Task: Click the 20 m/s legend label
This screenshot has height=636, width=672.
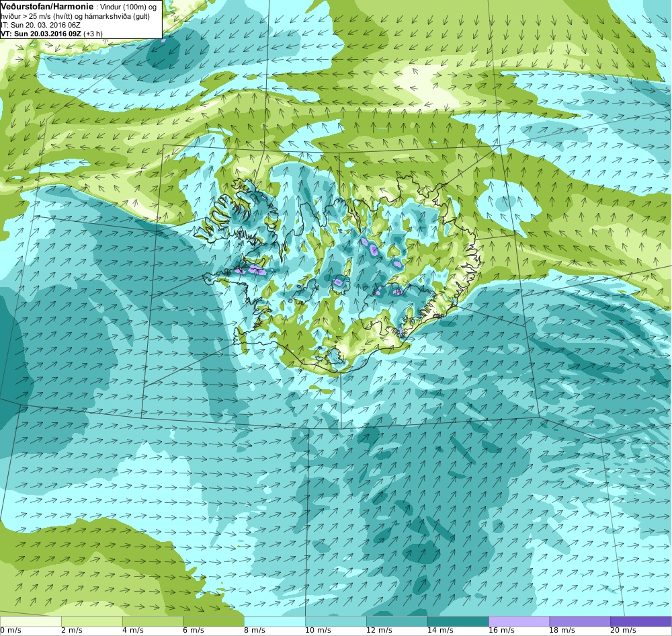Action: pos(623,630)
